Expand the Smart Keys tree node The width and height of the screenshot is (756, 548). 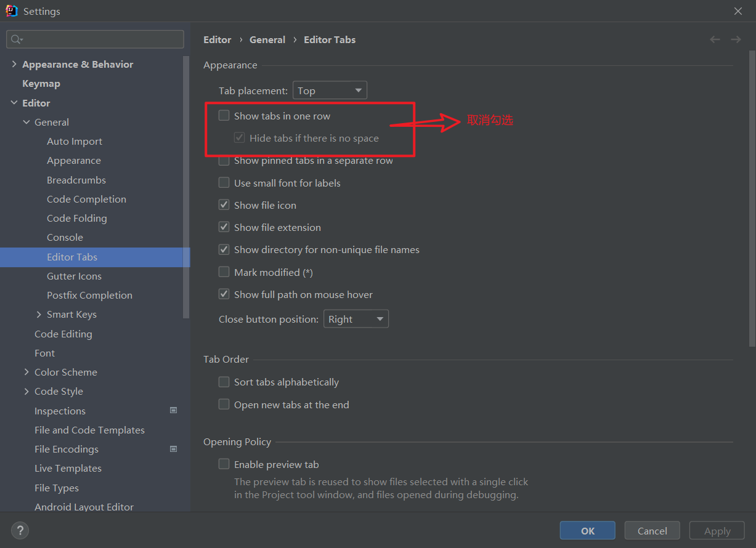(39, 315)
